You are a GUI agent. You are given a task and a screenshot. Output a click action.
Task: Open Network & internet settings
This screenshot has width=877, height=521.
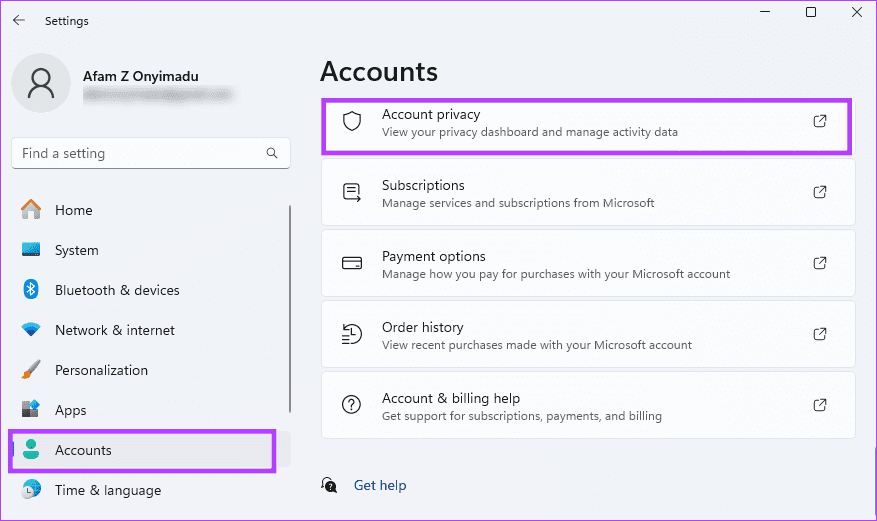pos(149,330)
